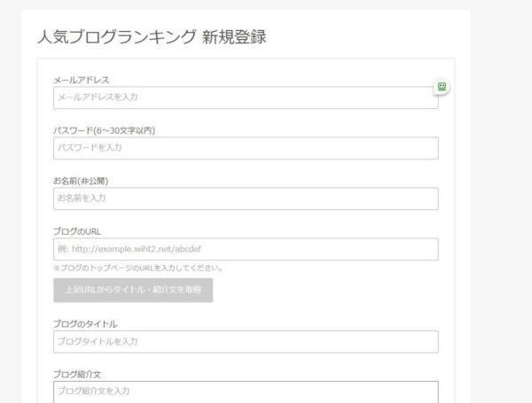
Task: Click the ブログのURL label
Action: pyautogui.click(x=77, y=231)
